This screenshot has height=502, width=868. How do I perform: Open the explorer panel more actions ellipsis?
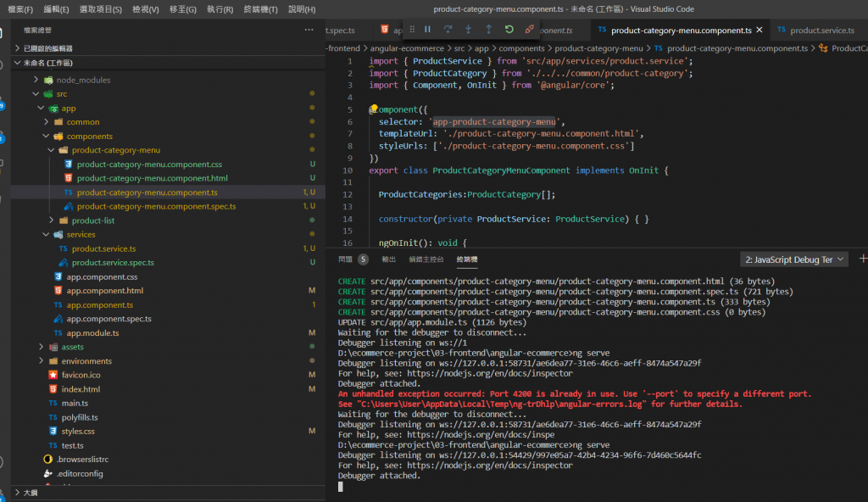coord(309,30)
